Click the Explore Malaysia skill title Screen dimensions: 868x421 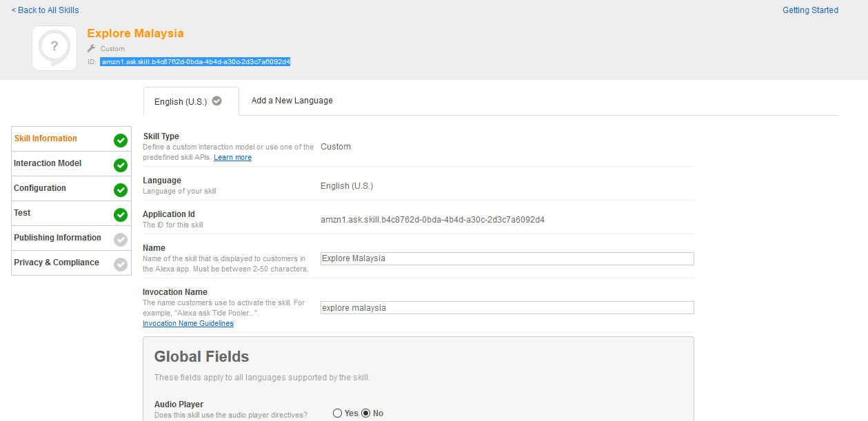click(135, 33)
